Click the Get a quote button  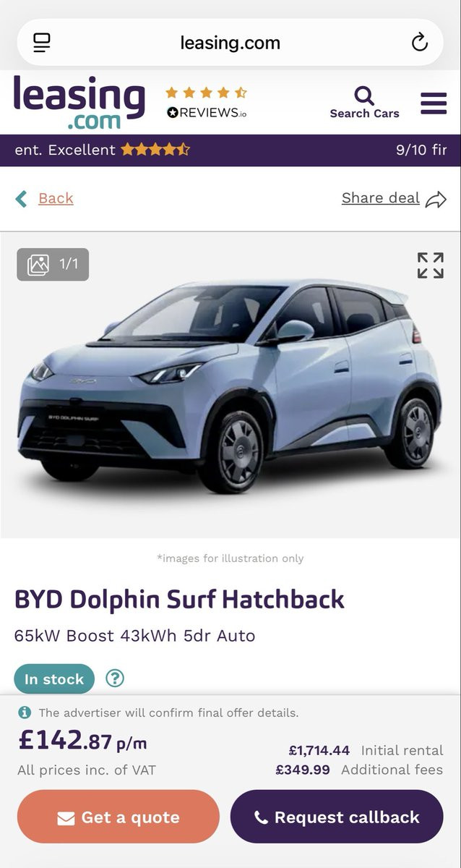(x=119, y=817)
